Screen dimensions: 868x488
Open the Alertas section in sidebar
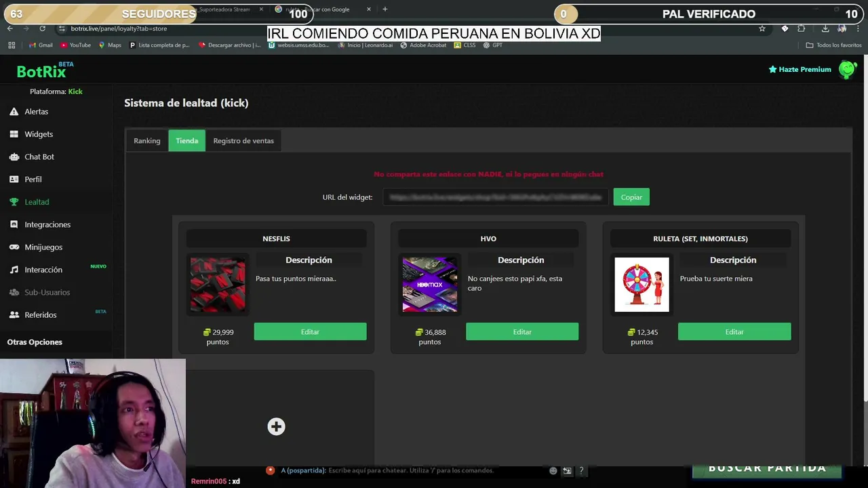pos(36,111)
